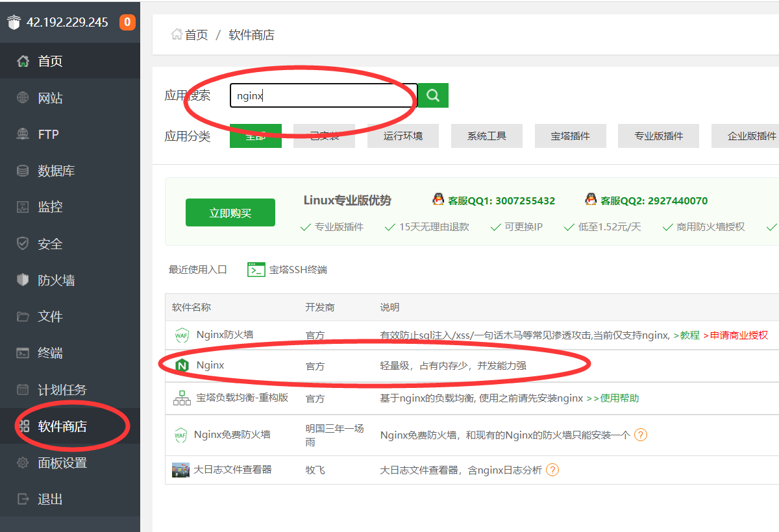
Task: Click the shield icon beside 防火墙
Action: tap(23, 280)
